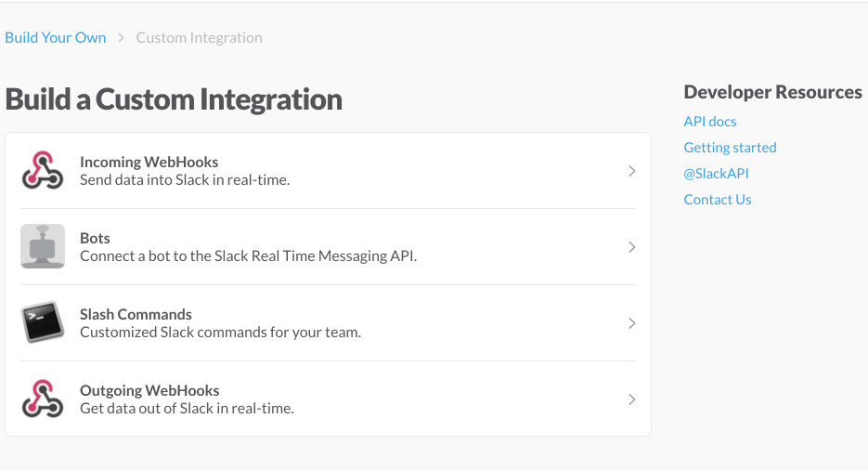
Task: Go back to Build Your Own breadcrumb
Action: [56, 38]
